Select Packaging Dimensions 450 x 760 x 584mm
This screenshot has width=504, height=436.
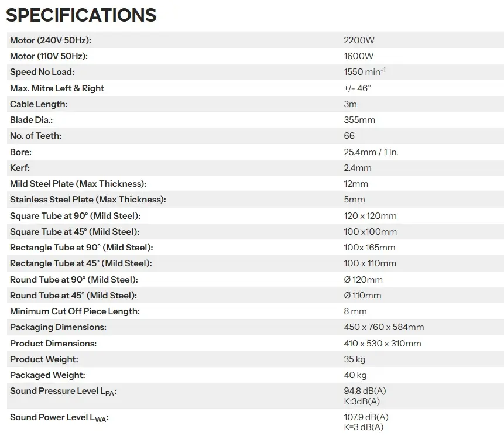[384, 327]
